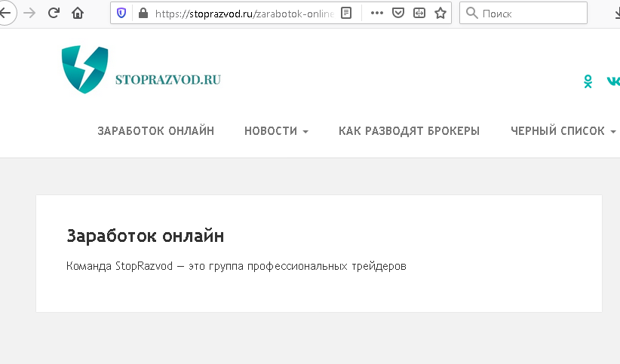Expand the Черный список dropdown
This screenshot has height=364, width=620.
point(563,131)
